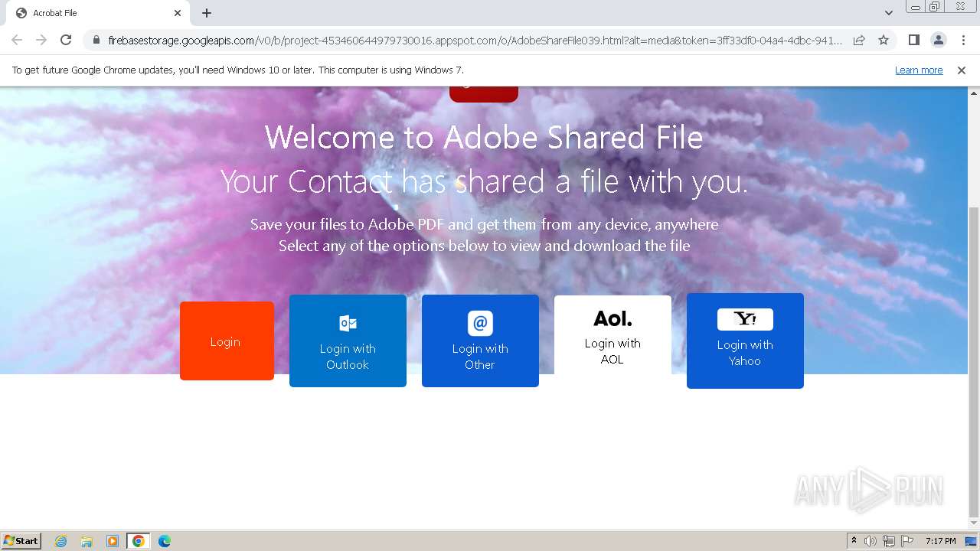Switch to Chrome in the taskbar
Viewport: 980px width, 551px height.
point(139,541)
